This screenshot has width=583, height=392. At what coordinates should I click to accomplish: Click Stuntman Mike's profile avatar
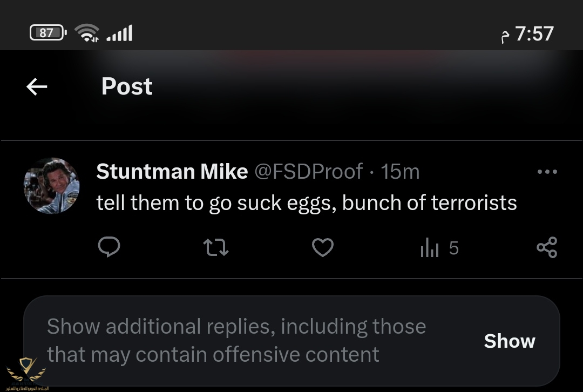pos(51,185)
